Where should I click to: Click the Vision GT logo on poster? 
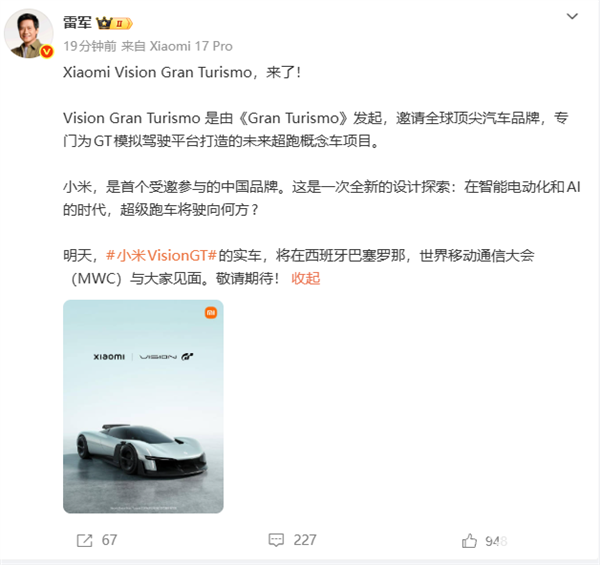point(166,357)
